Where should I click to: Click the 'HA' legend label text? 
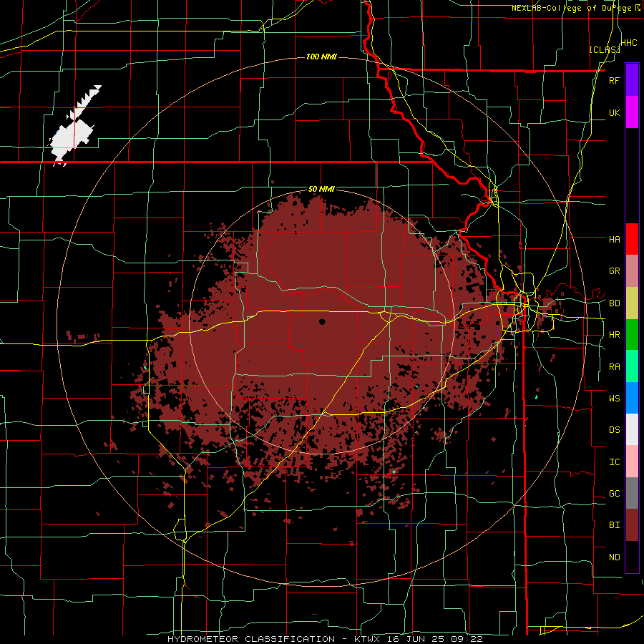coord(614,240)
